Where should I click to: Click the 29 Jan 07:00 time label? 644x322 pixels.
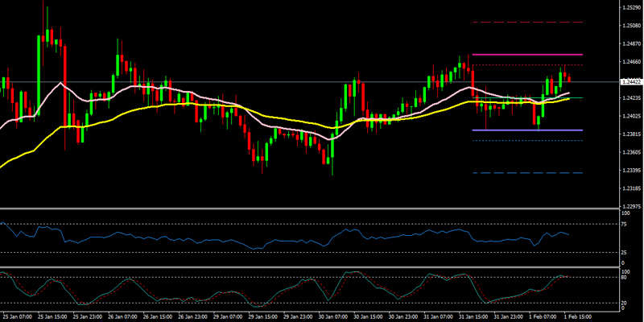[229, 316]
